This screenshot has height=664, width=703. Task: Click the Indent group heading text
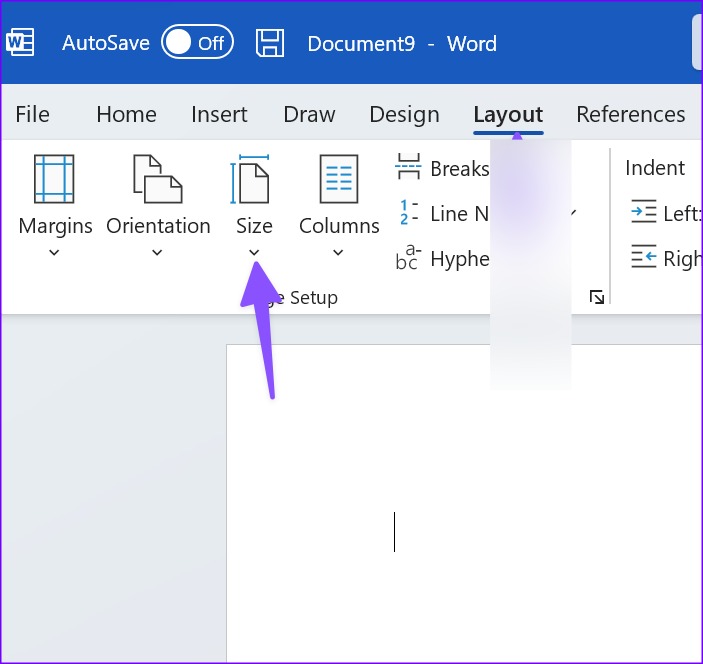[655, 168]
